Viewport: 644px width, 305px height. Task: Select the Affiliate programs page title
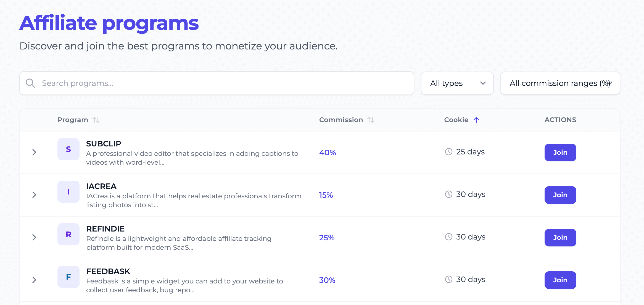coord(109,23)
